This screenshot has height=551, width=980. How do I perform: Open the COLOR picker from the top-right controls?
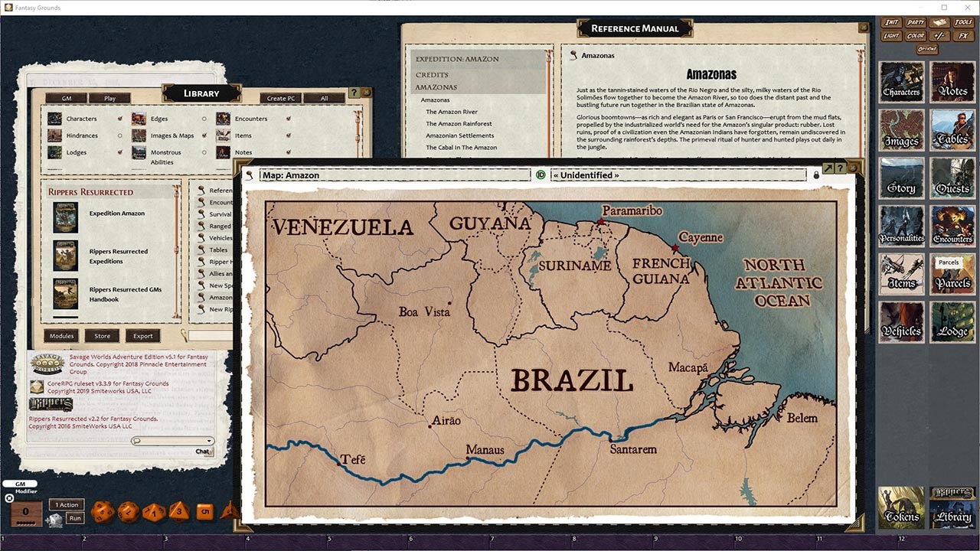pyautogui.click(x=916, y=35)
